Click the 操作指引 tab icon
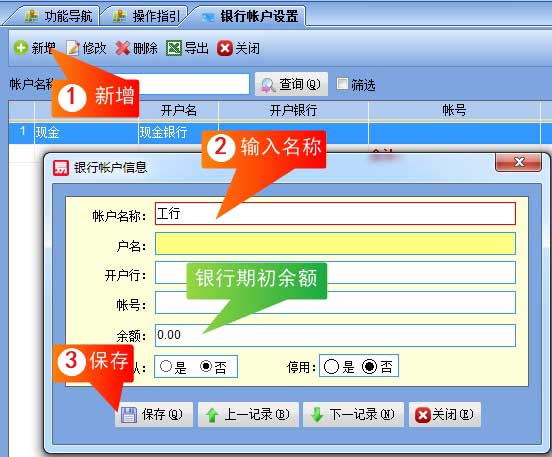The width and height of the screenshot is (552, 457). point(119,16)
